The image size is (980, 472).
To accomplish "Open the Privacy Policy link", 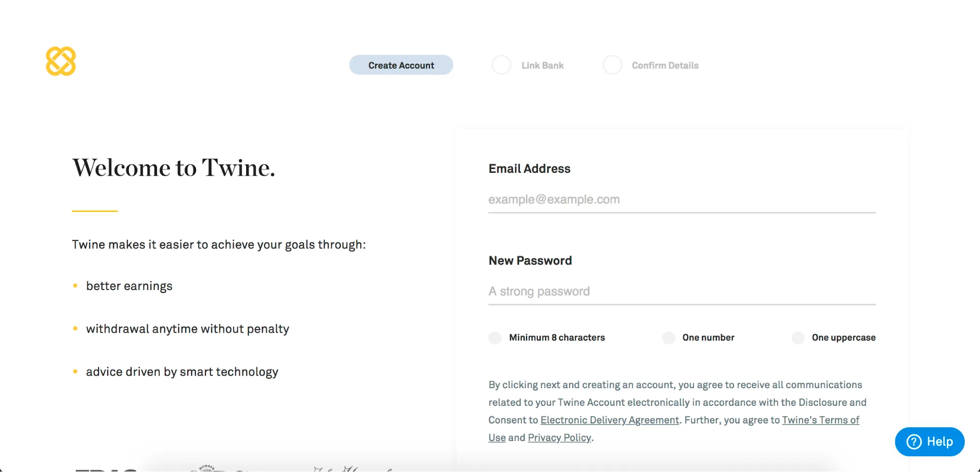I will tap(559, 438).
